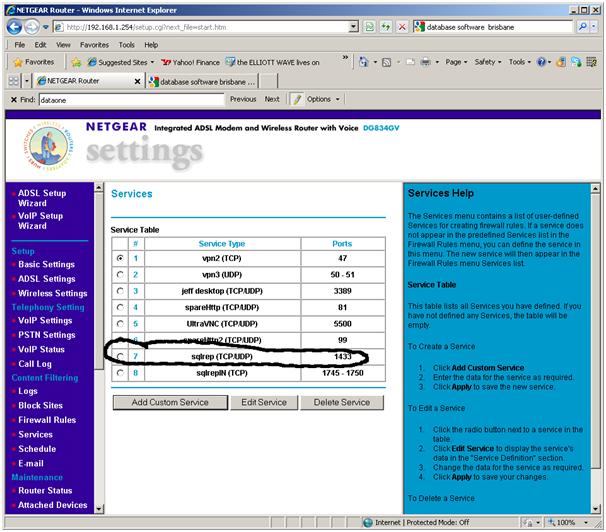Image resolution: width=606 pixels, height=532 pixels.
Task: Switch to database software brisbane tab
Action: click(203, 82)
